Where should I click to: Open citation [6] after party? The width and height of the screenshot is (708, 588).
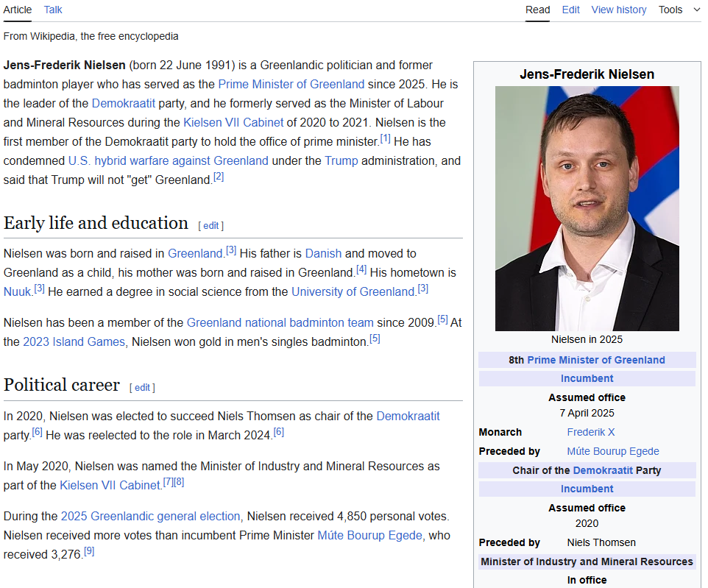point(37,432)
